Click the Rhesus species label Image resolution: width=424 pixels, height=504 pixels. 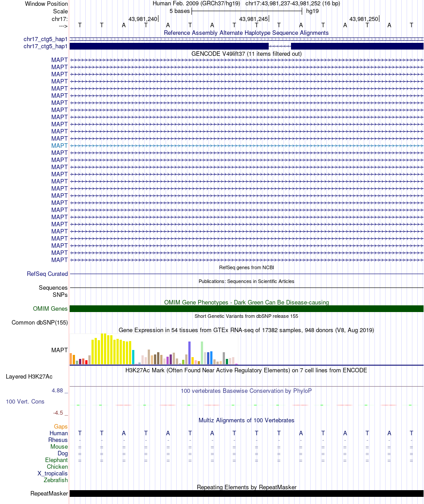point(58,440)
